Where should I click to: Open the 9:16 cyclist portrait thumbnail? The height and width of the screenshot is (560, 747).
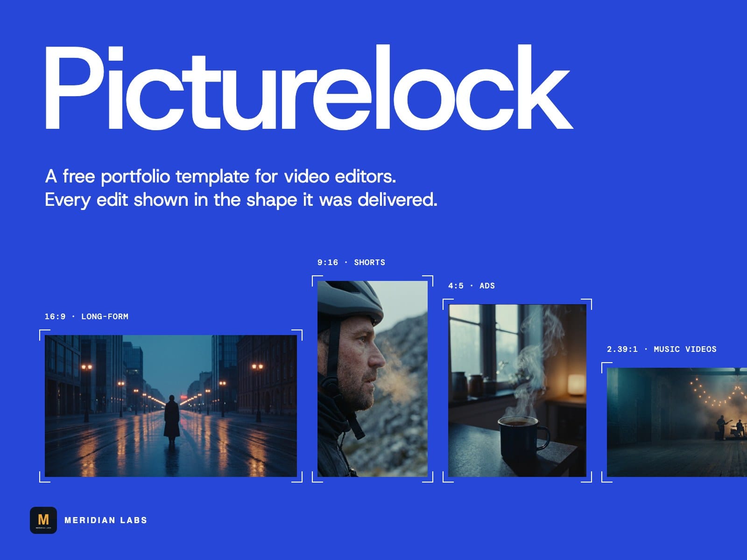tap(373, 379)
